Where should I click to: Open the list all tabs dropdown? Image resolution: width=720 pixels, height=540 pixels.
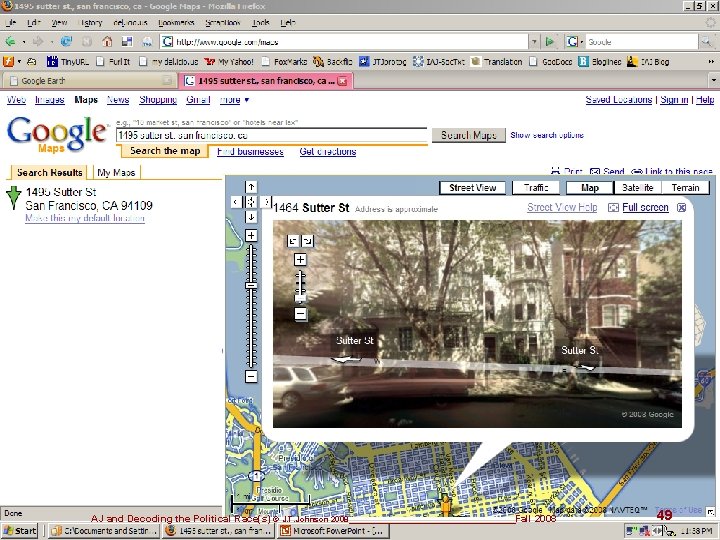click(713, 80)
